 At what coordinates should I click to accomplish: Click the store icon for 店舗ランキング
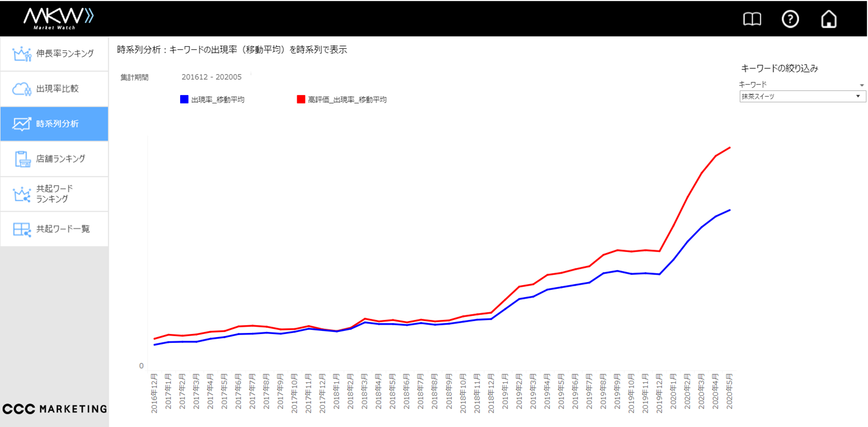(x=22, y=159)
